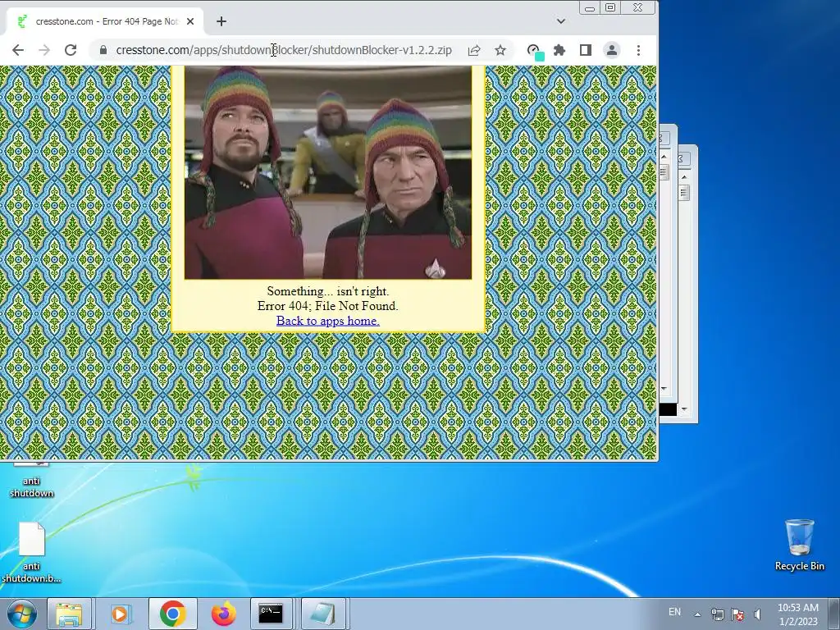Bookmark this page with the star icon

[500, 50]
